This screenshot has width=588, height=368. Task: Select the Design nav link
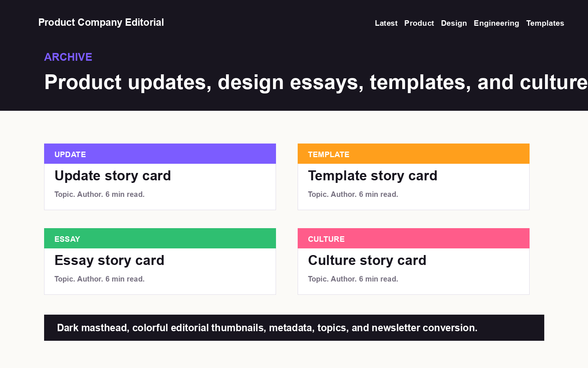click(454, 23)
